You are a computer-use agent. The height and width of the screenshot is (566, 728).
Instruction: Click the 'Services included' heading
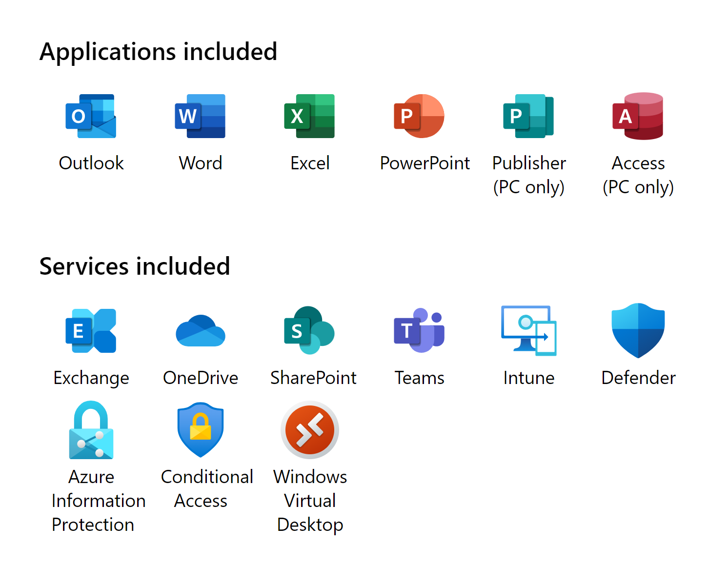click(135, 266)
